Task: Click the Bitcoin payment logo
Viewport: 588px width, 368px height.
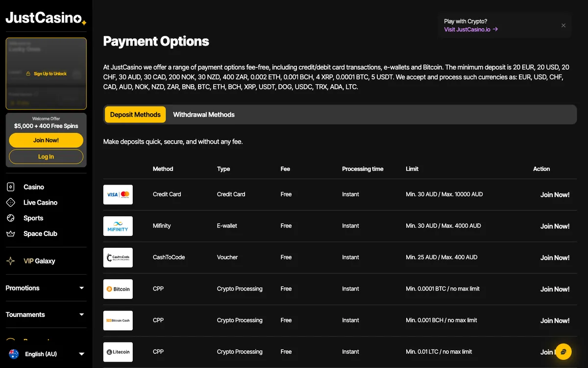Action: pos(118,289)
